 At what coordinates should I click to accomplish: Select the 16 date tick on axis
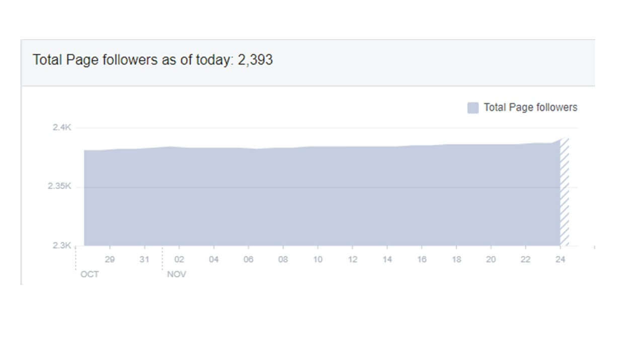tap(422, 259)
